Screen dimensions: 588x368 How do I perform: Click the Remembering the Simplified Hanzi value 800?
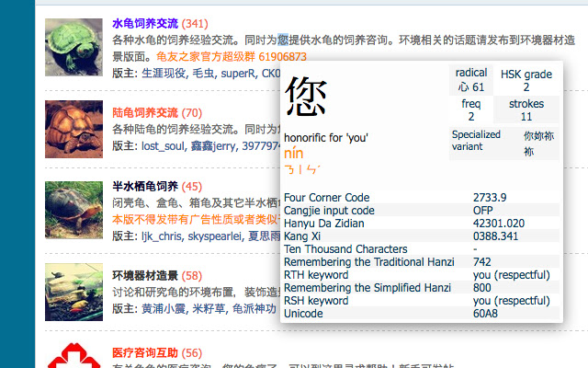[481, 288]
